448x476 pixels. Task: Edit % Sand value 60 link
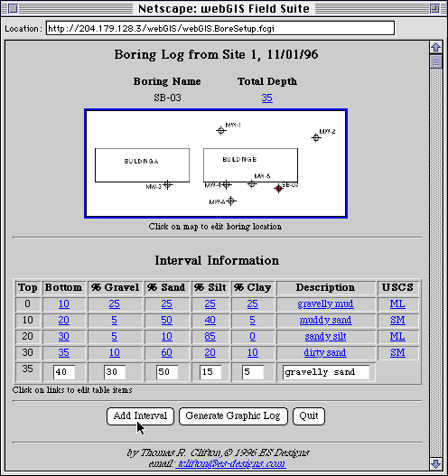166,352
